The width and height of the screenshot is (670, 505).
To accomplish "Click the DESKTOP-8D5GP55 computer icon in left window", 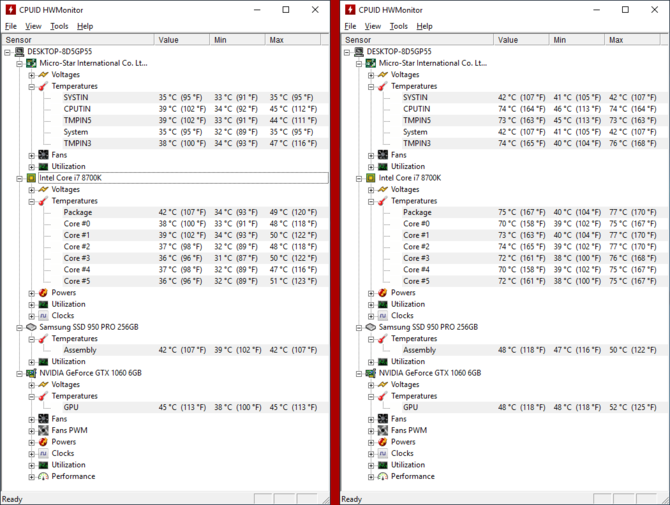I will pos(20,52).
